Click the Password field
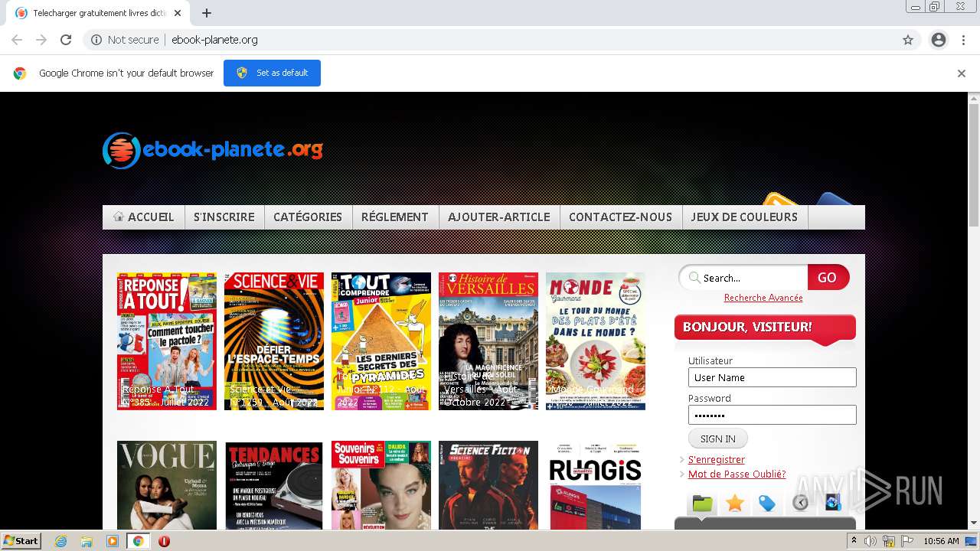 (x=772, y=415)
